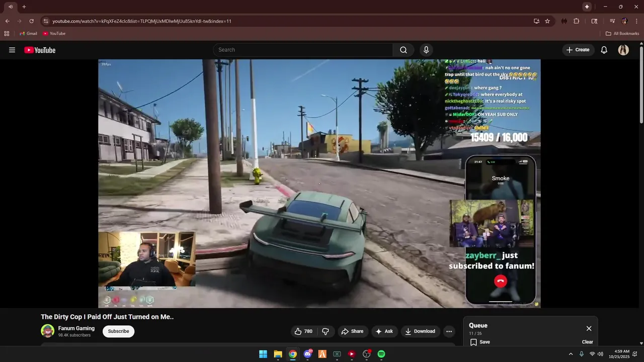Screen dimensions: 644x362
Task: Open the Gmail bookmark
Action: [x=28, y=34]
